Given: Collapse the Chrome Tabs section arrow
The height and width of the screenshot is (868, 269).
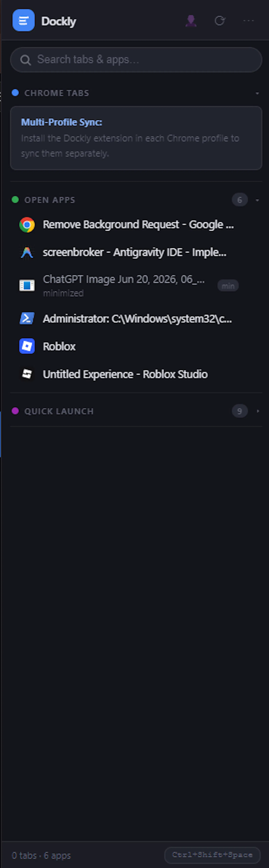Looking at the screenshot, I should (258, 93).
